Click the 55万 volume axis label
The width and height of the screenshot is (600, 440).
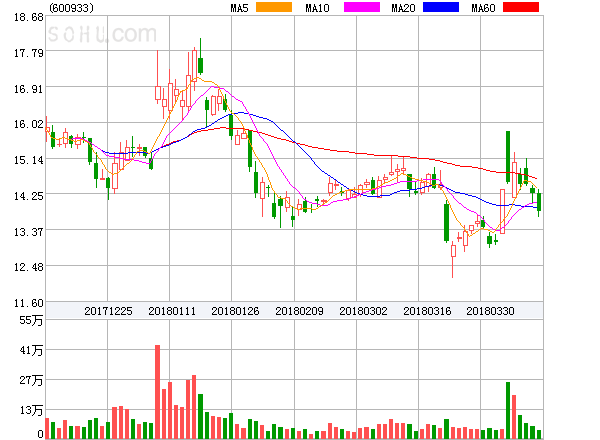point(31,320)
